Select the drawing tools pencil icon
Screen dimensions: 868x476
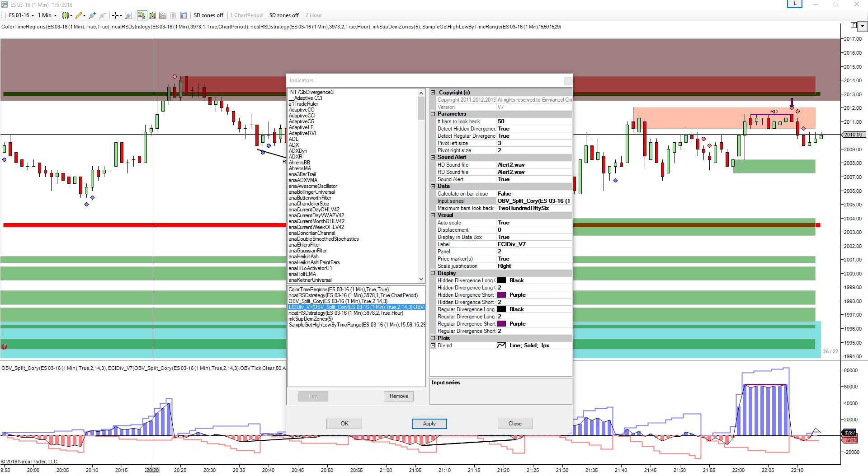[x=79, y=15]
